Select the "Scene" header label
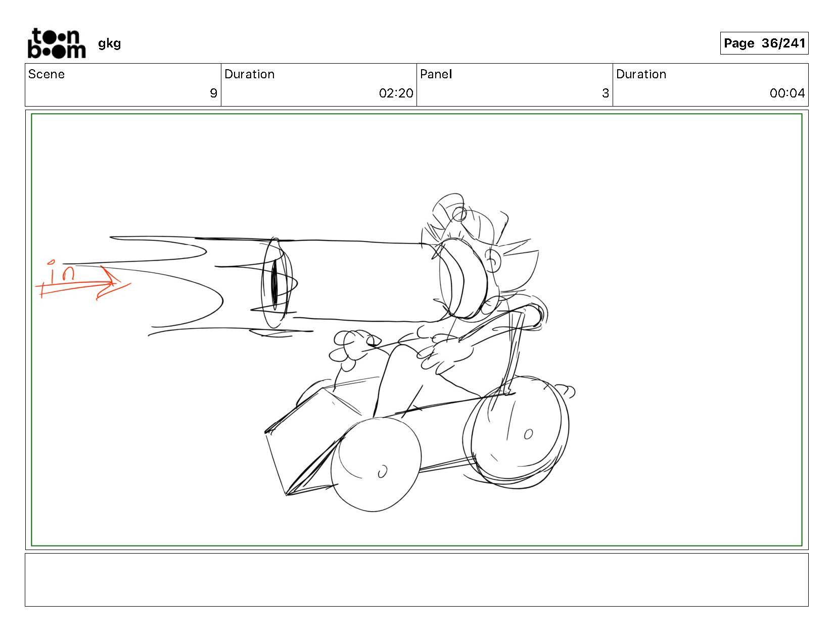This screenshot has width=834, height=644. pyautogui.click(x=47, y=74)
